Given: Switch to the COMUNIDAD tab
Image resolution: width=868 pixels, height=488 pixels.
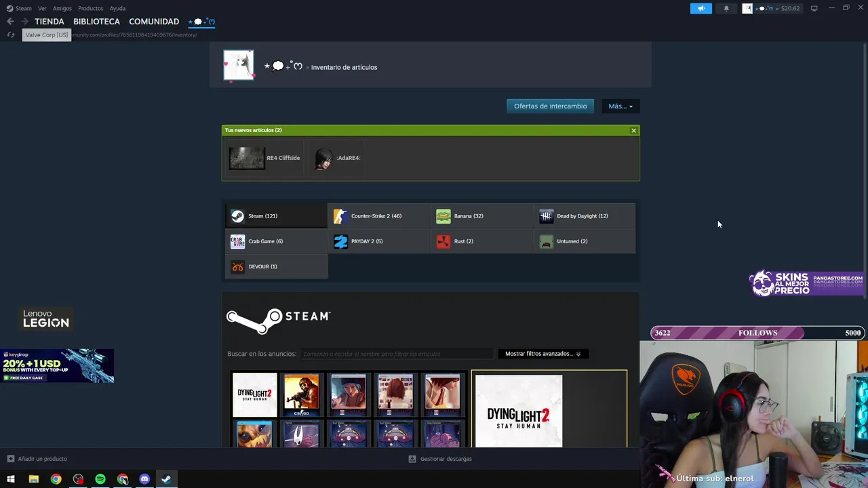Looking at the screenshot, I should click(x=154, y=22).
